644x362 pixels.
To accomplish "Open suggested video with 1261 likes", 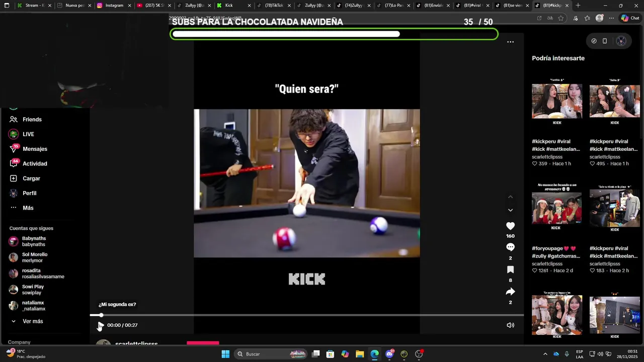I will pyautogui.click(x=557, y=208).
